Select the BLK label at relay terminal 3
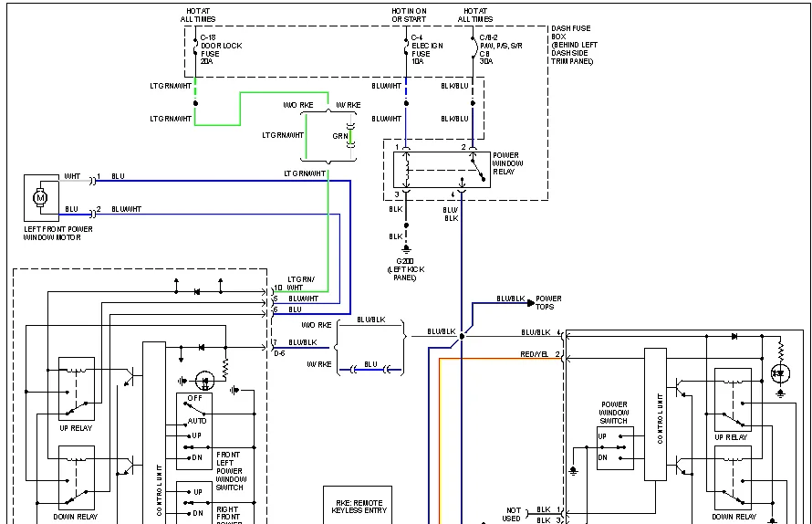812x524 pixels. 396,209
